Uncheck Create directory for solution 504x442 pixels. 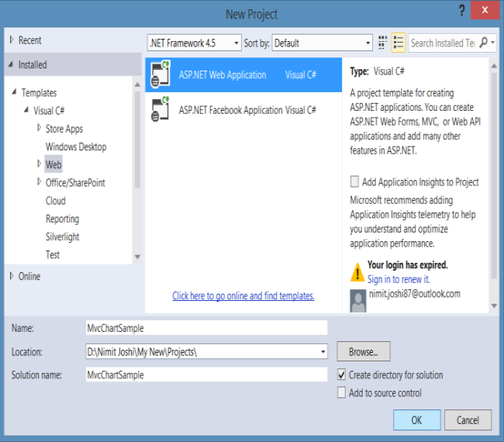(341, 375)
